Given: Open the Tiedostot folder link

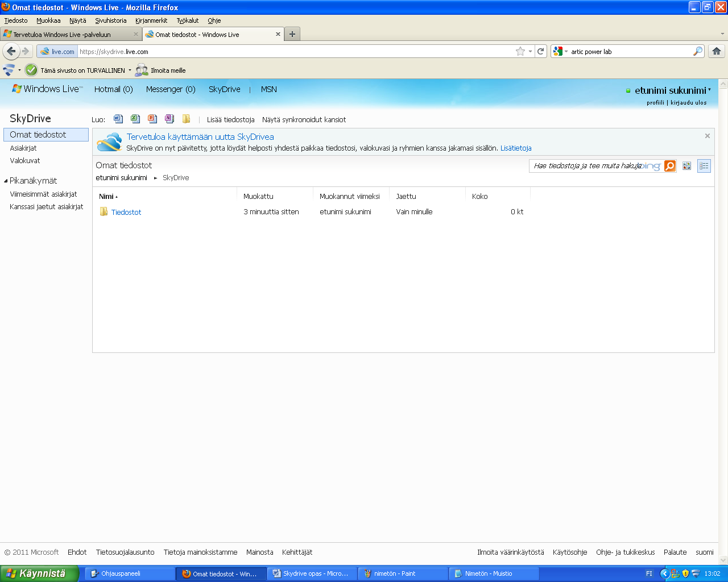Looking at the screenshot, I should click(126, 212).
